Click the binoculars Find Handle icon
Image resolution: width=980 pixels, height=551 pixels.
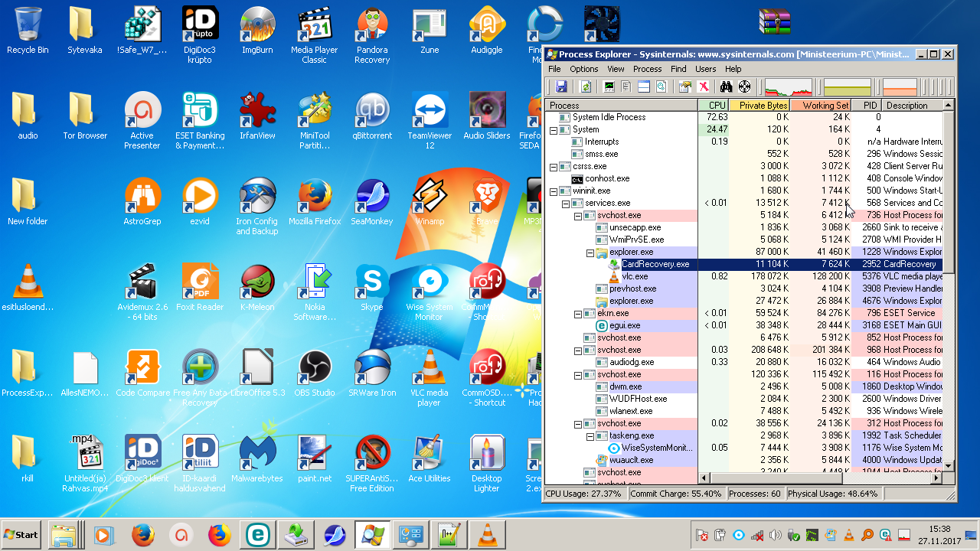coord(727,86)
